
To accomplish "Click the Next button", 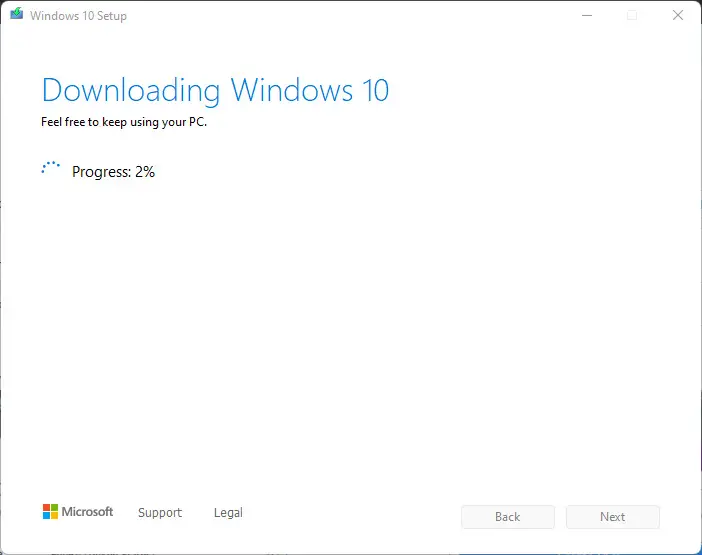I will click(612, 517).
